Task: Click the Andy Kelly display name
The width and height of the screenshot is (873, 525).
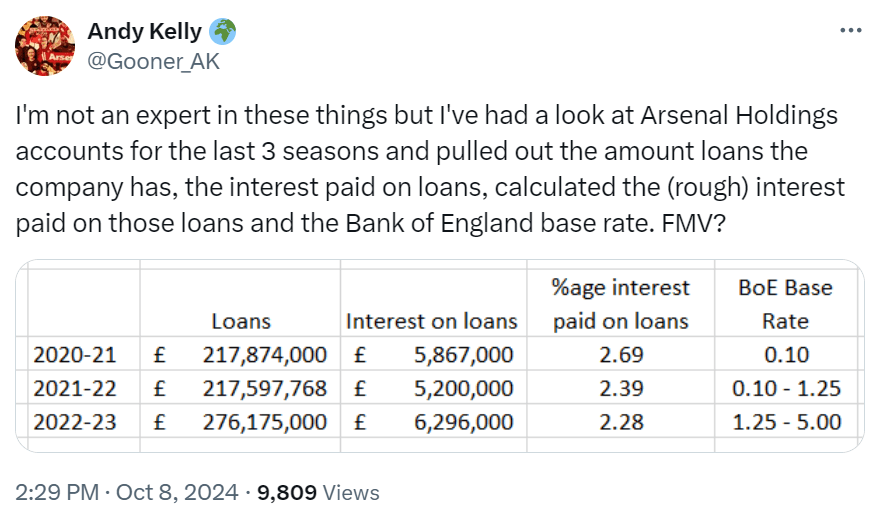Action: (x=144, y=32)
